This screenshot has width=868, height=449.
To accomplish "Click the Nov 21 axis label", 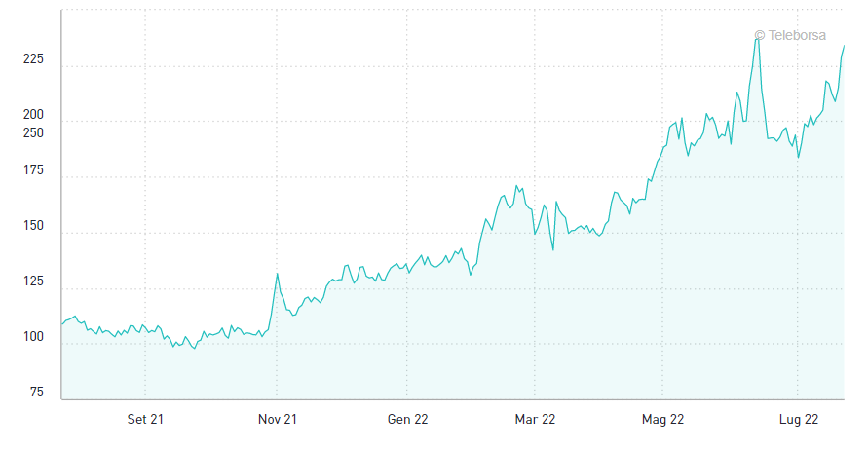I will [277, 420].
